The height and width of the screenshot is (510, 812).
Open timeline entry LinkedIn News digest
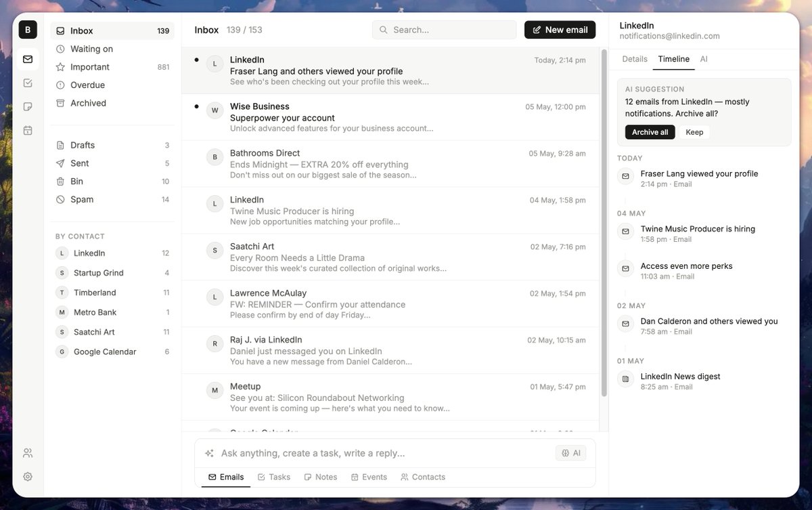pyautogui.click(x=704, y=381)
